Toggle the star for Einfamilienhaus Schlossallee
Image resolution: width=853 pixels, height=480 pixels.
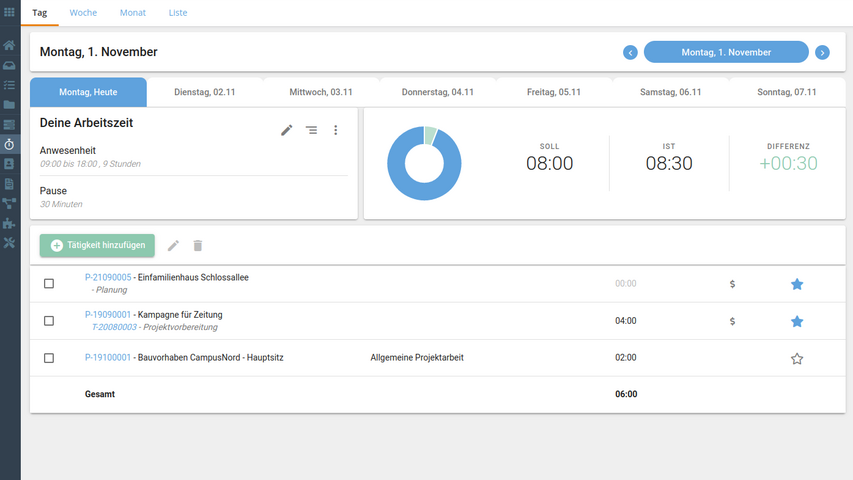[x=797, y=284]
